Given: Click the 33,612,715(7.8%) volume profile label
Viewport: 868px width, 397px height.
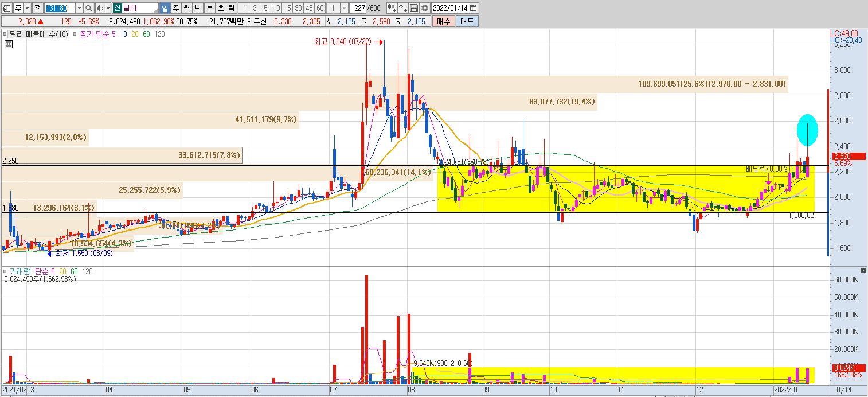Looking at the screenshot, I should (210, 155).
